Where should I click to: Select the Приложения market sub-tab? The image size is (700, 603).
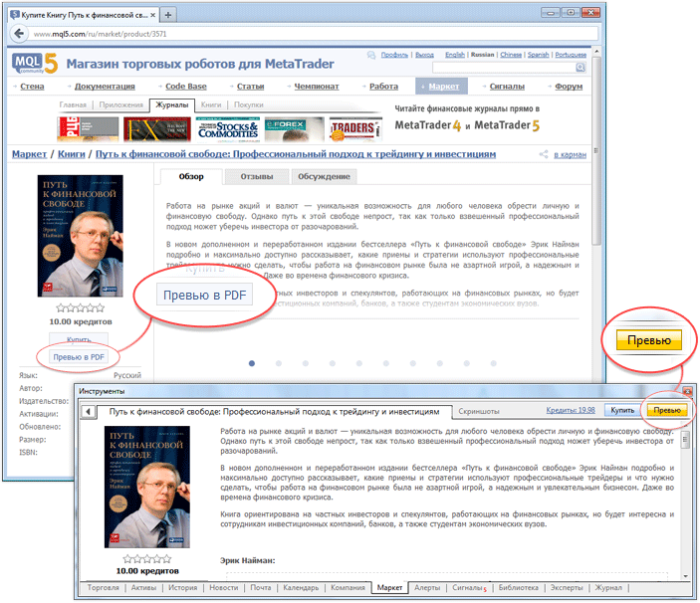point(121,104)
